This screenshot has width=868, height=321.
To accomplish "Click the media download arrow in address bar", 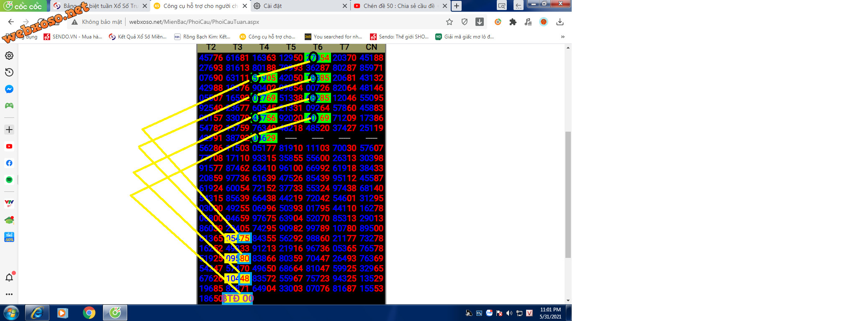I will pyautogui.click(x=480, y=22).
